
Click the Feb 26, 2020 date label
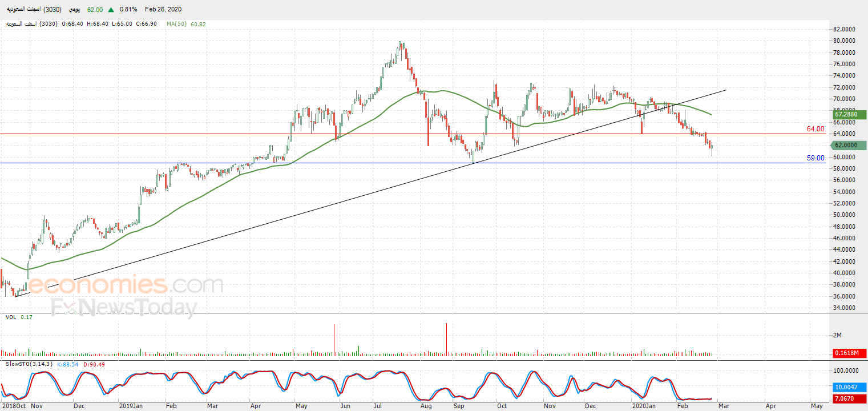click(164, 10)
